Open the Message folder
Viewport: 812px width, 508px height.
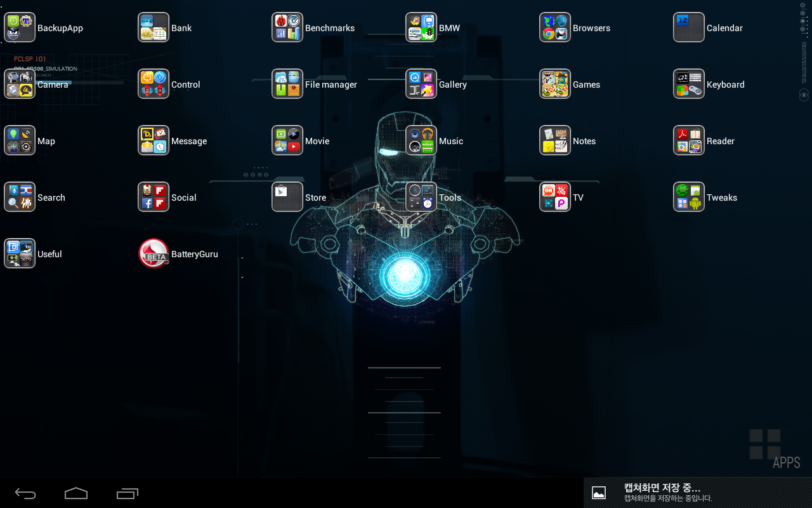coord(154,140)
